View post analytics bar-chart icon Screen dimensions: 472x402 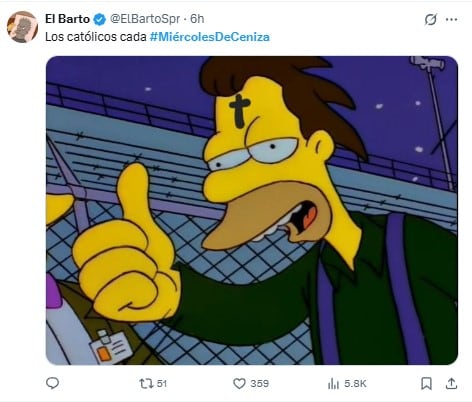click(333, 383)
